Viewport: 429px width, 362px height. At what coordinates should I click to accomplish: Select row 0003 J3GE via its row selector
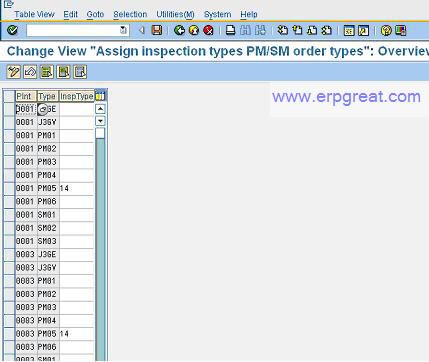[x=9, y=255]
